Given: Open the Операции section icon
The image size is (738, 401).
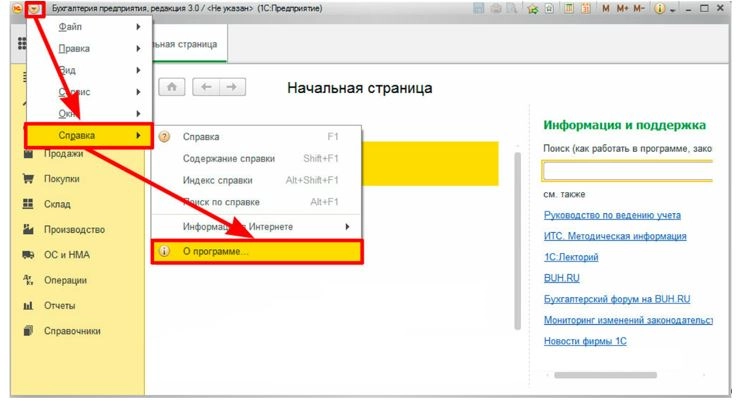Looking at the screenshot, I should (x=28, y=280).
